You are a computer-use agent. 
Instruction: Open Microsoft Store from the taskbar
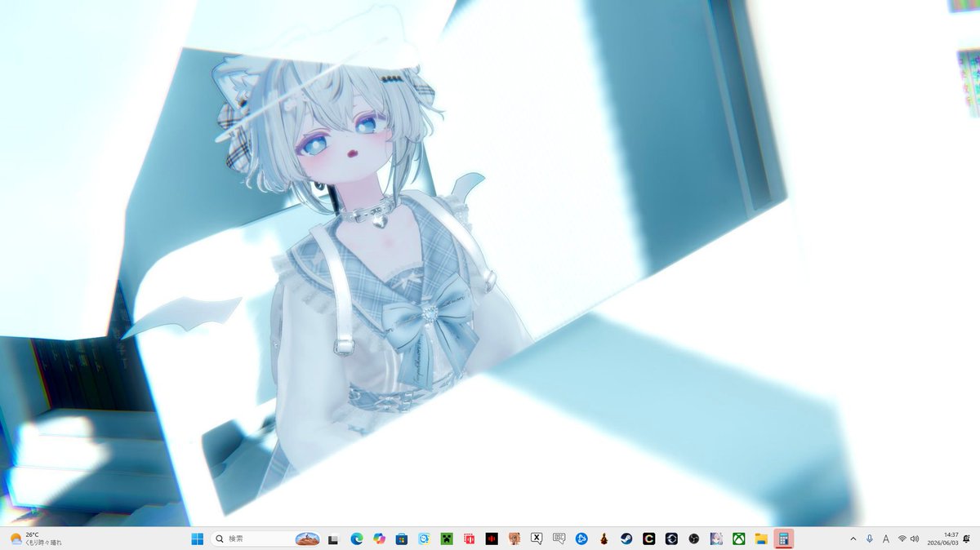click(402, 539)
